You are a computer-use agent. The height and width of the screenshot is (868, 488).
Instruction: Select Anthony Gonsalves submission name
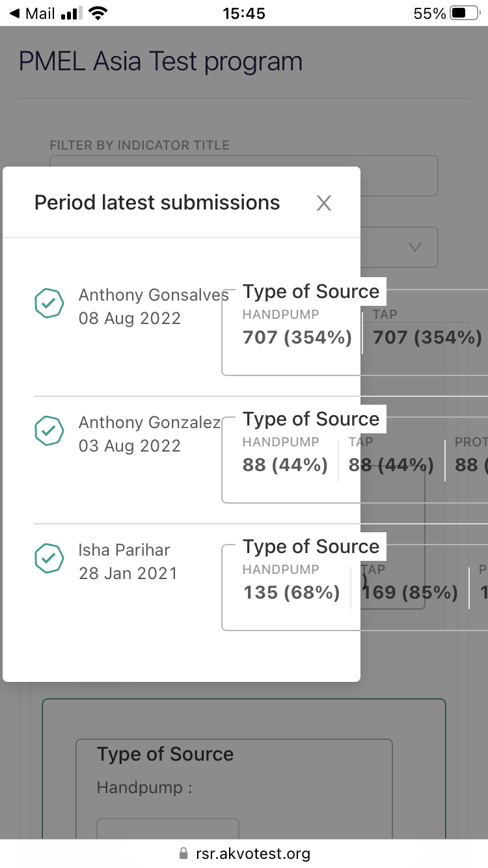pos(154,295)
